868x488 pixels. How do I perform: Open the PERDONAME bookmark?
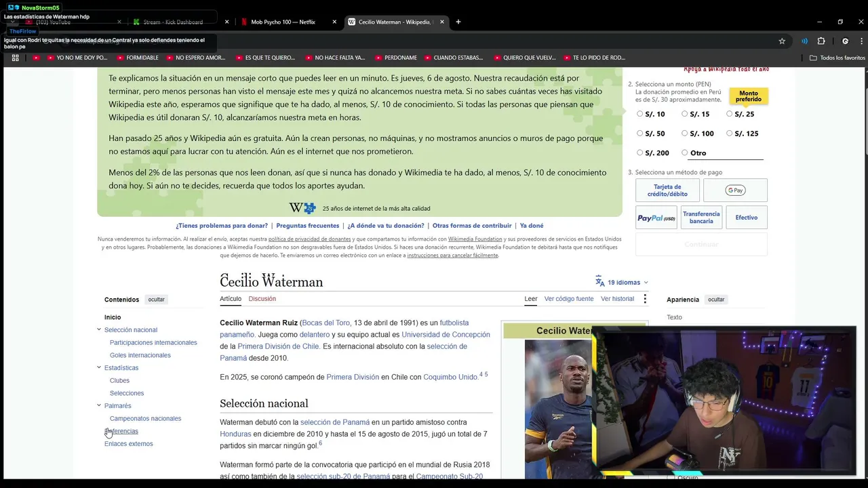[395, 58]
